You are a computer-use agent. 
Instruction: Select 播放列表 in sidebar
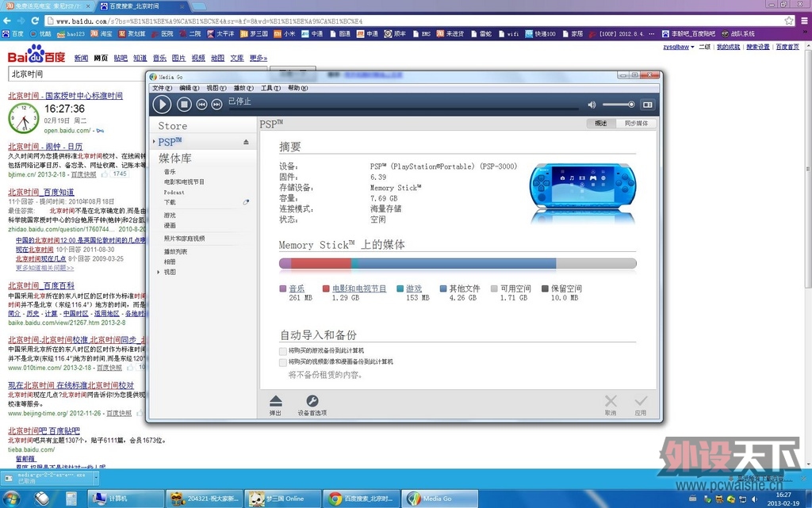pos(175,251)
